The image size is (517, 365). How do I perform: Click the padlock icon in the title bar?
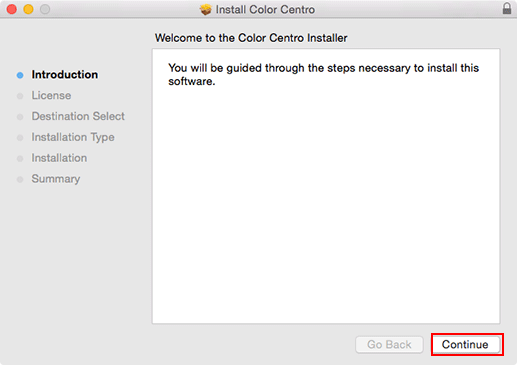(507, 8)
